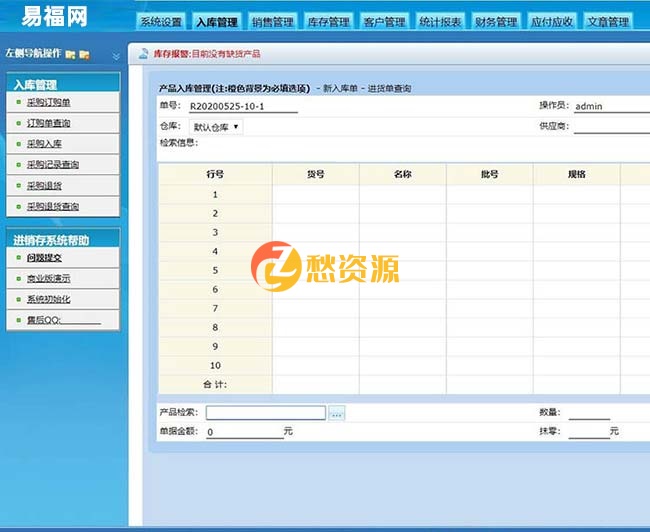Open the 统计报表 tab
The image size is (650, 532).
(x=440, y=22)
